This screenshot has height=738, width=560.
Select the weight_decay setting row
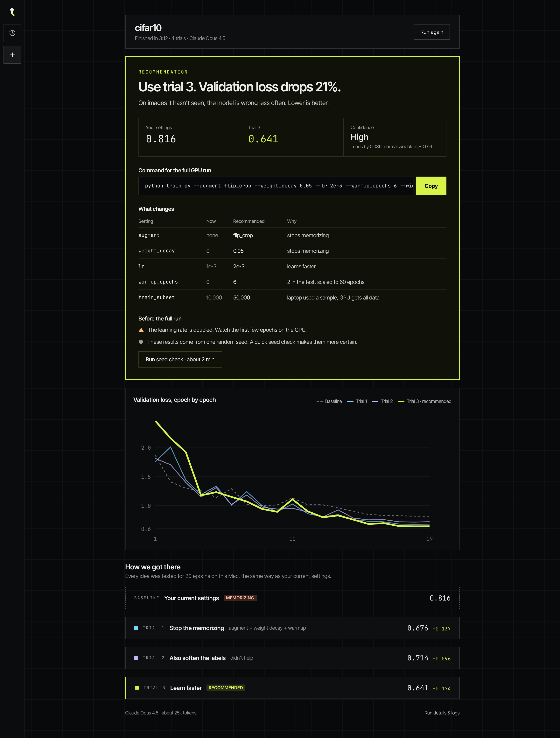[x=292, y=251]
